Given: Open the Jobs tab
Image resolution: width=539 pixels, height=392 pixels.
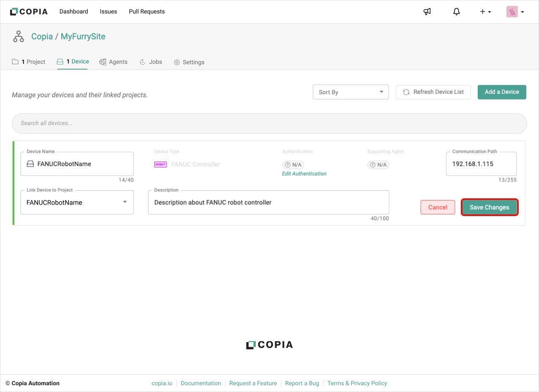Looking at the screenshot, I should (151, 62).
